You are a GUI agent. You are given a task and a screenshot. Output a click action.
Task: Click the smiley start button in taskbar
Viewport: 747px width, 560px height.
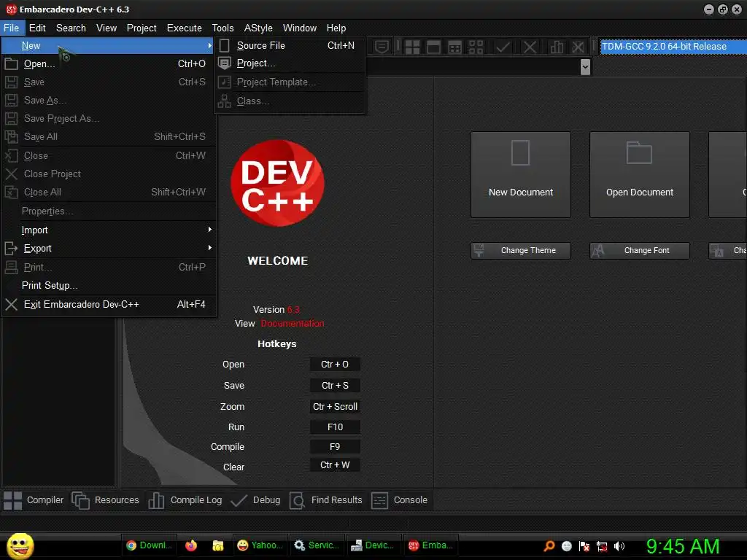(20, 545)
